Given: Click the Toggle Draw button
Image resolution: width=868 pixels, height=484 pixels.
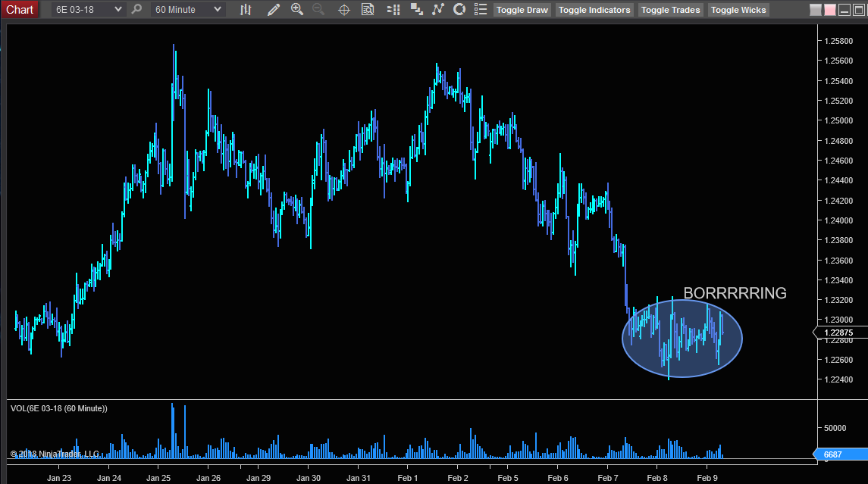Looking at the screenshot, I should [x=522, y=10].
